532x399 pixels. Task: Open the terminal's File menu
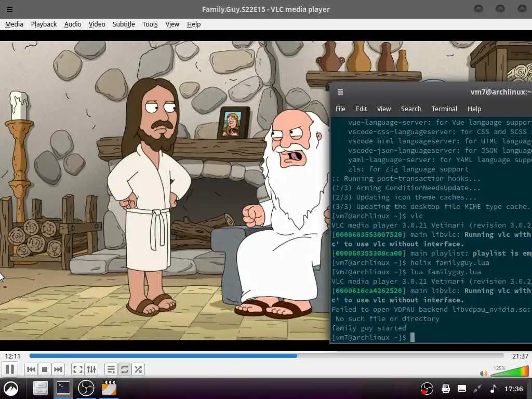coord(340,109)
